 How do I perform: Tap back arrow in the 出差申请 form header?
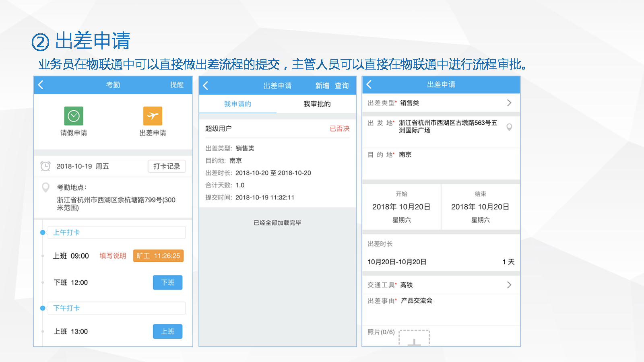[x=369, y=84]
